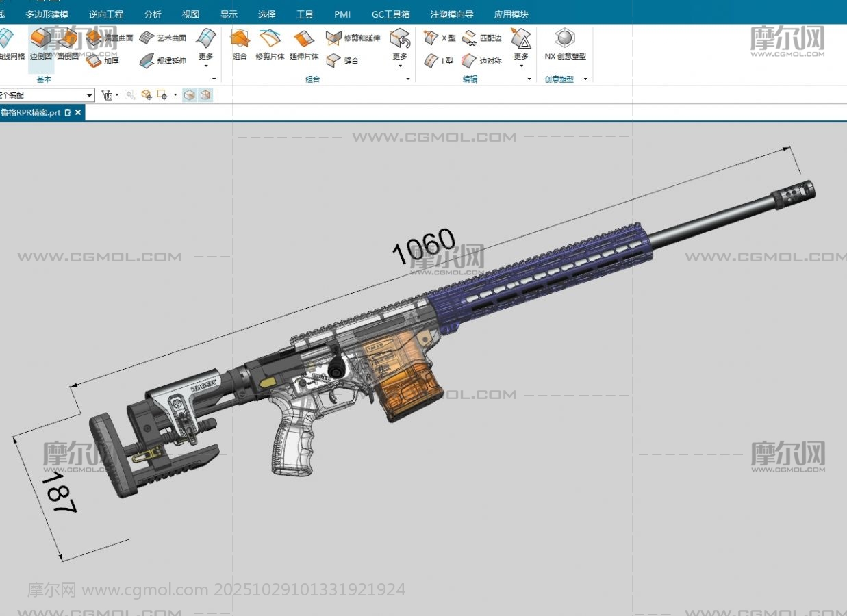This screenshot has height=616, width=847.
Task: Open the 整个装配 selection scope dropdown
Action: 90,95
